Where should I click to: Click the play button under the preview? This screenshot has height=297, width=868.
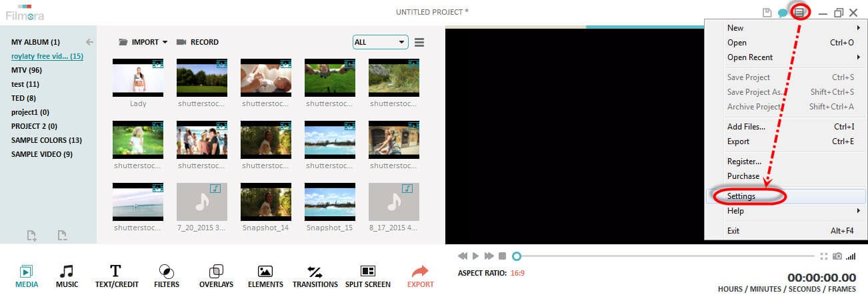pyautogui.click(x=475, y=256)
